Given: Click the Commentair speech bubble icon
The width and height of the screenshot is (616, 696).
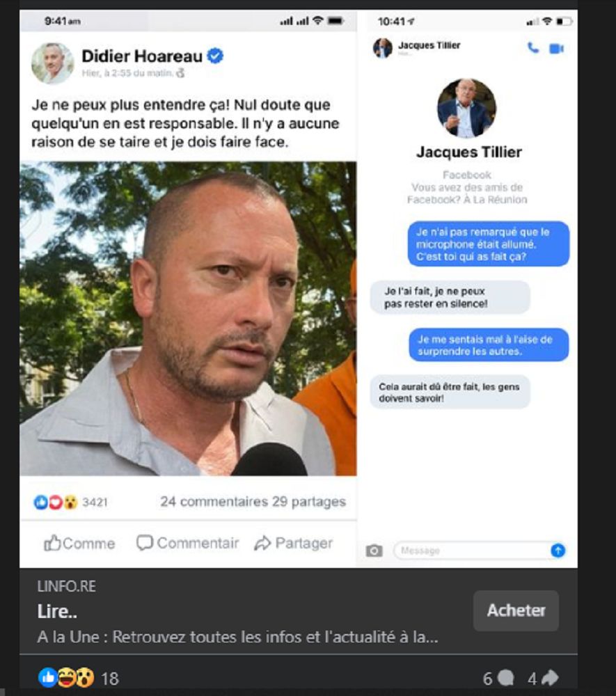Looking at the screenshot, I should click(145, 542).
